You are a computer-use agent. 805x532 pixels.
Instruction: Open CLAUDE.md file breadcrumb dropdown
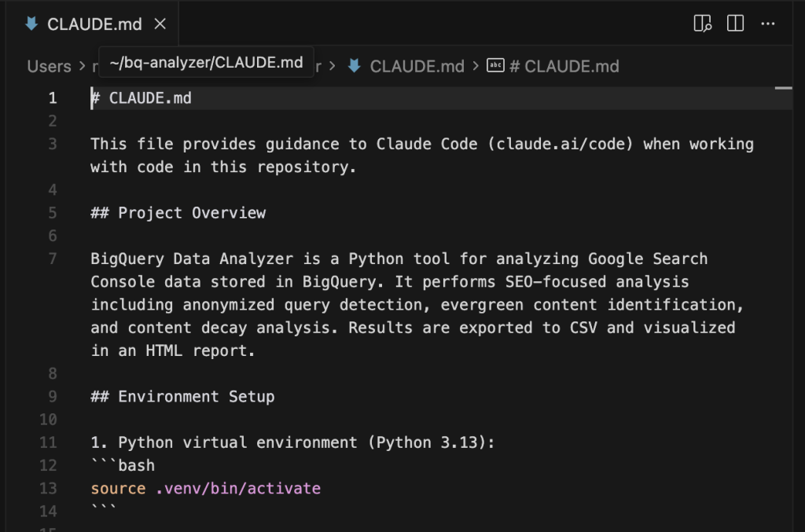click(417, 66)
